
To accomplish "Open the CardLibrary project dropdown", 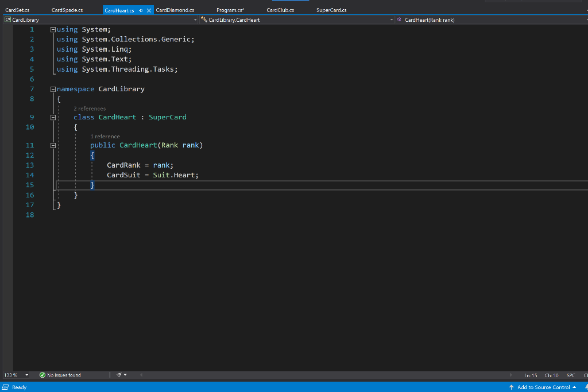I will (x=195, y=20).
